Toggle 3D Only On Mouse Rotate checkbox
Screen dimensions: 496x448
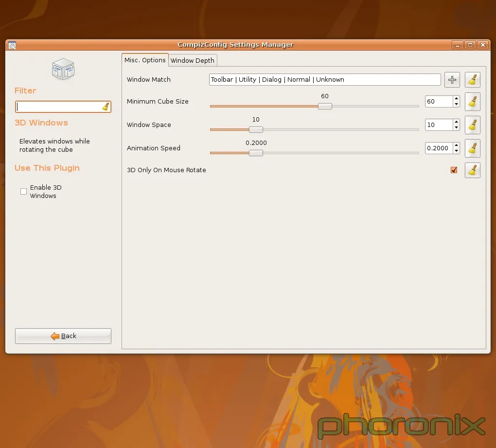454,170
